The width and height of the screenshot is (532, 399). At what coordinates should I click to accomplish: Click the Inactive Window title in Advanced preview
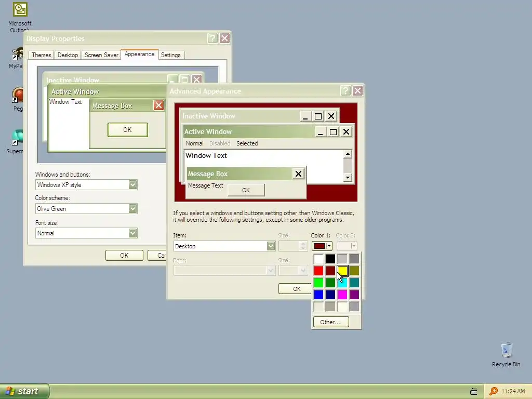coord(209,116)
